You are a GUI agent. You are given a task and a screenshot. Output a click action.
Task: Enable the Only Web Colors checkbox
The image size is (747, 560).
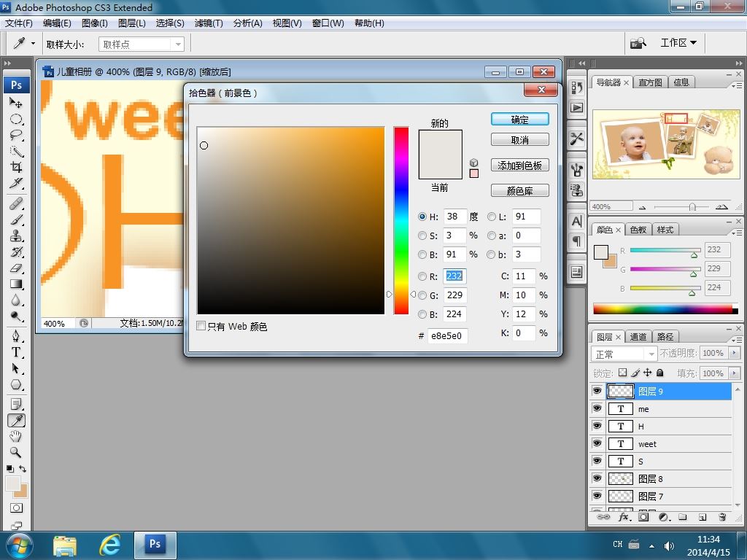click(201, 326)
